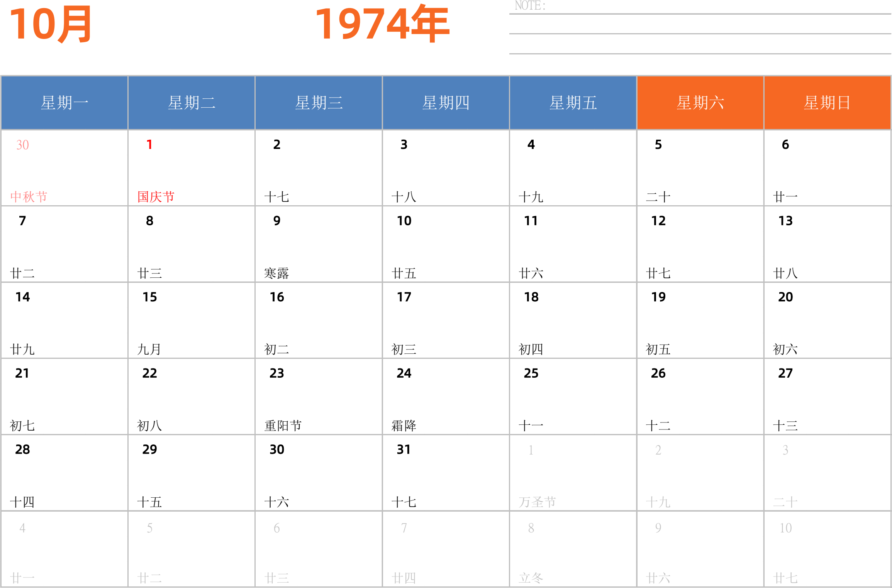
Task: Click the faded 廿四 label in last row
Action: point(404,578)
